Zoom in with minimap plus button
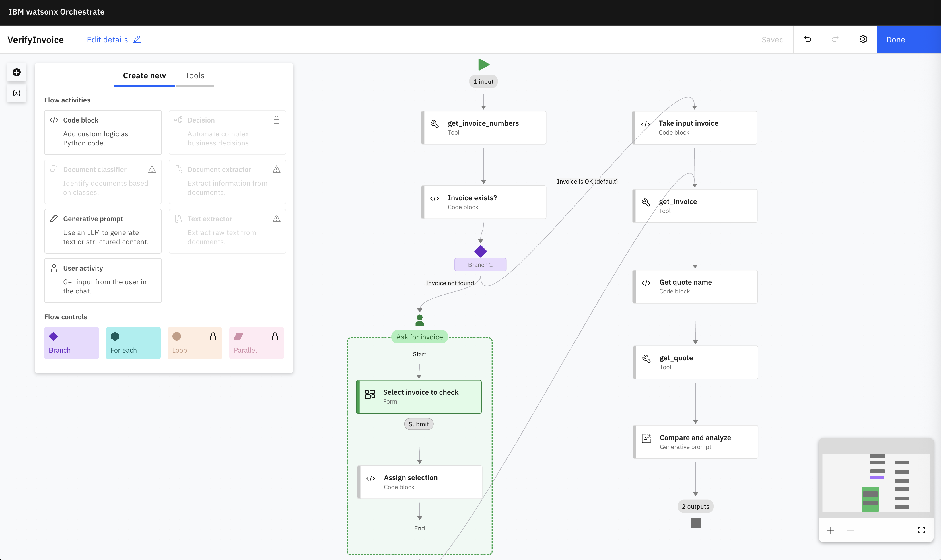941x560 pixels. 831,530
